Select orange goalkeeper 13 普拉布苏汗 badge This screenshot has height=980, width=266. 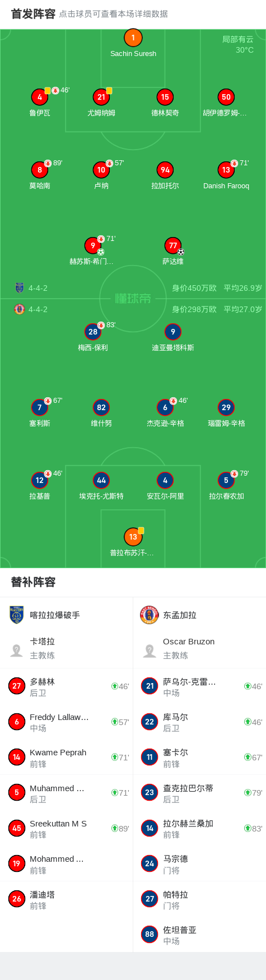(x=133, y=537)
